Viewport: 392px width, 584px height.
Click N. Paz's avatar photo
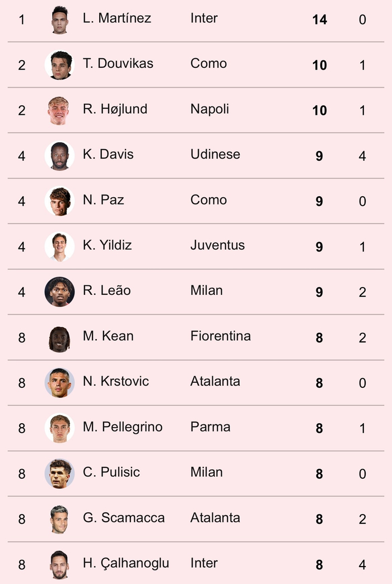tap(59, 201)
